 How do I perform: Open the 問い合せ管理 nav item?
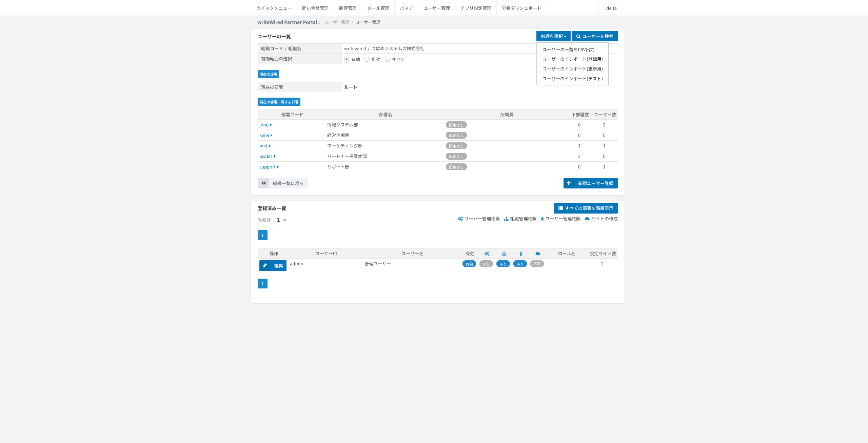pos(315,8)
